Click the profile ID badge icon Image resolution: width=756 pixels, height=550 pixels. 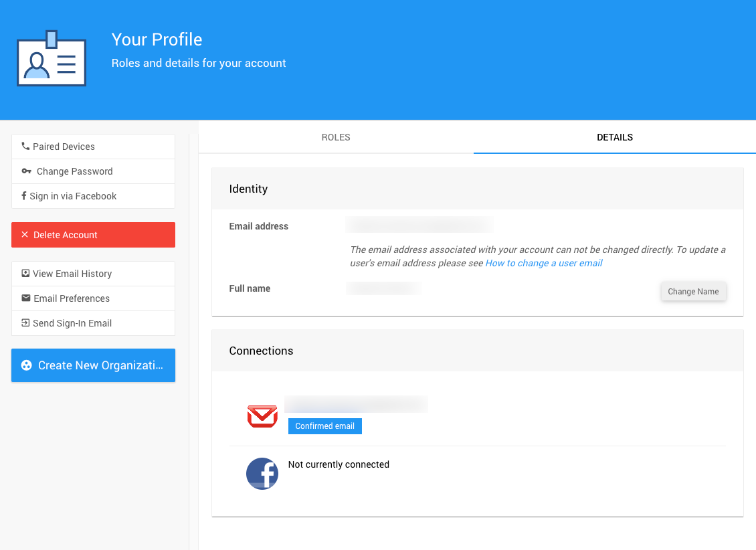(52, 59)
